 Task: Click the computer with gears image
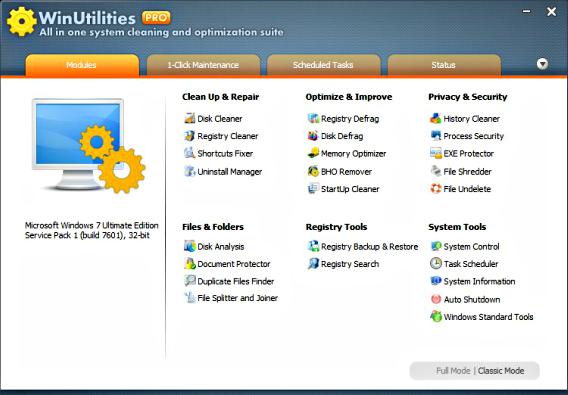(x=88, y=145)
